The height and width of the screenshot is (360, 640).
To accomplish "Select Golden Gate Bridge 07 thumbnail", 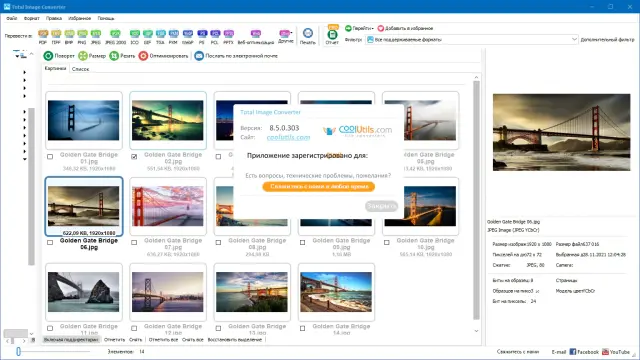I will point(167,206).
